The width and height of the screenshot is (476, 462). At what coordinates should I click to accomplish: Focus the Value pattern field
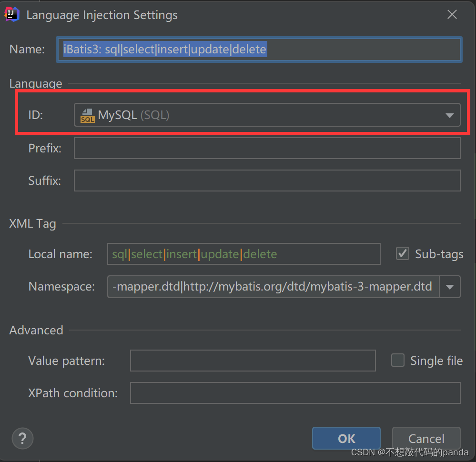253,361
